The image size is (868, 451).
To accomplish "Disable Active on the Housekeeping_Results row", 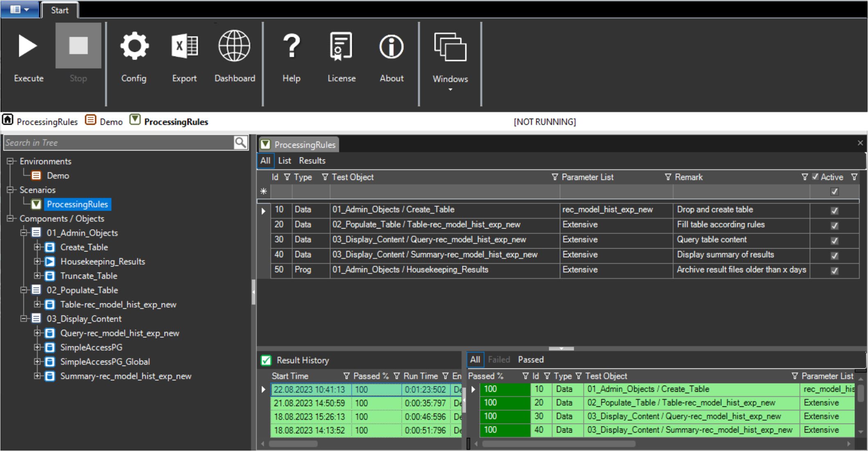I will click(834, 270).
